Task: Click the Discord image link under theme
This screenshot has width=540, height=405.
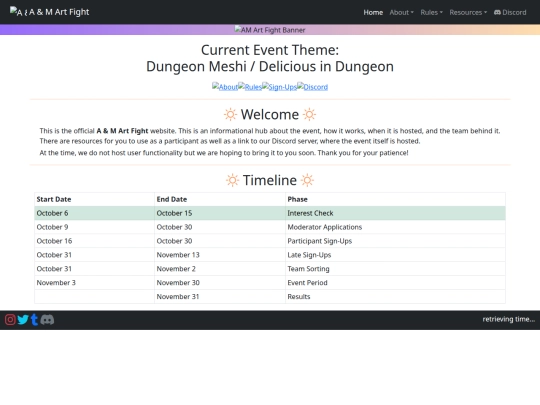Action: pyautogui.click(x=312, y=87)
